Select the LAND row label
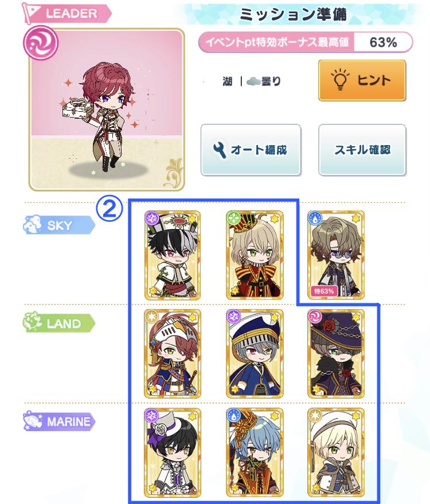The image size is (430, 504). coord(59,323)
